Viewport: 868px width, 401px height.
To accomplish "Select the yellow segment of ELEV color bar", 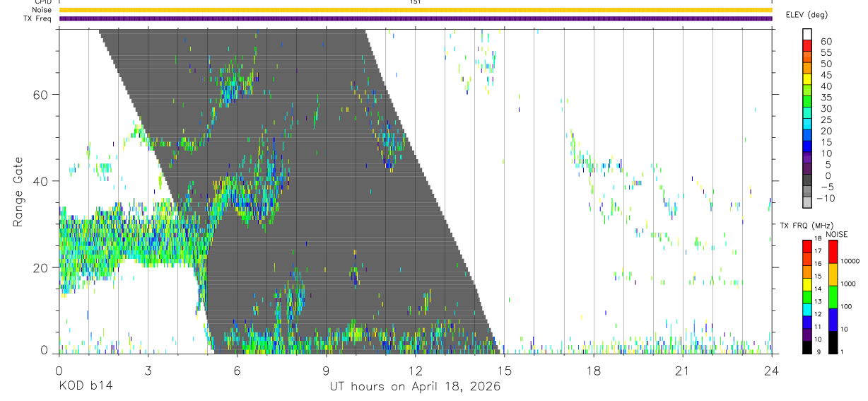I will coord(807,81).
